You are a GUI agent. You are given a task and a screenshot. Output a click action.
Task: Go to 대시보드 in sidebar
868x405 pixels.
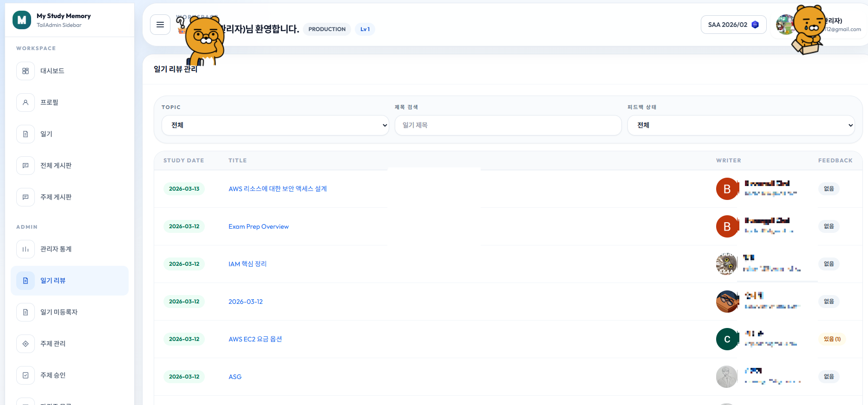70,71
